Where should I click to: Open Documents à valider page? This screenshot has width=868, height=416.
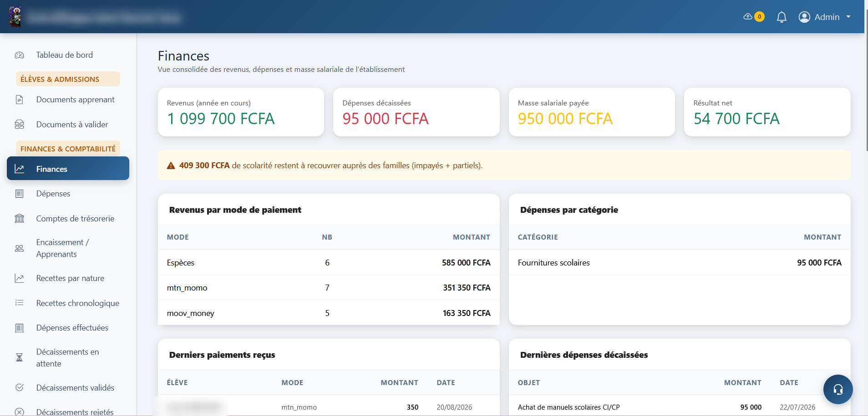pos(68,125)
